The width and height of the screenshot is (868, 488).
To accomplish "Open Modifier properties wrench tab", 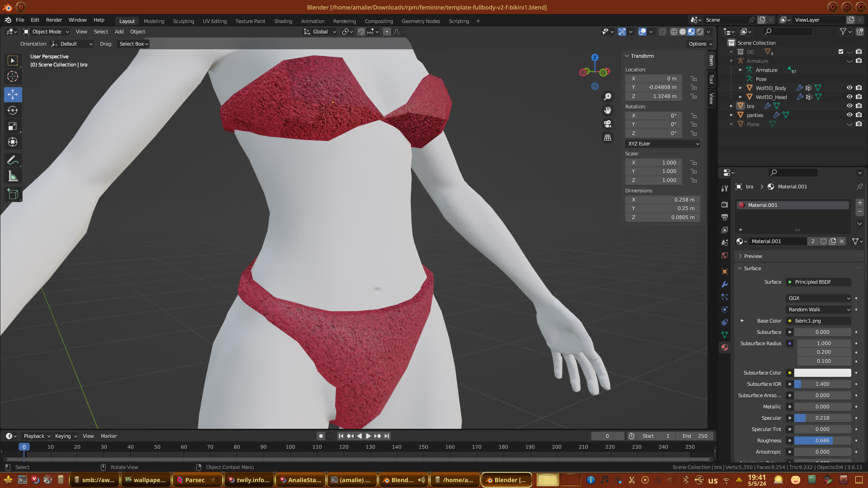I will tap(725, 284).
